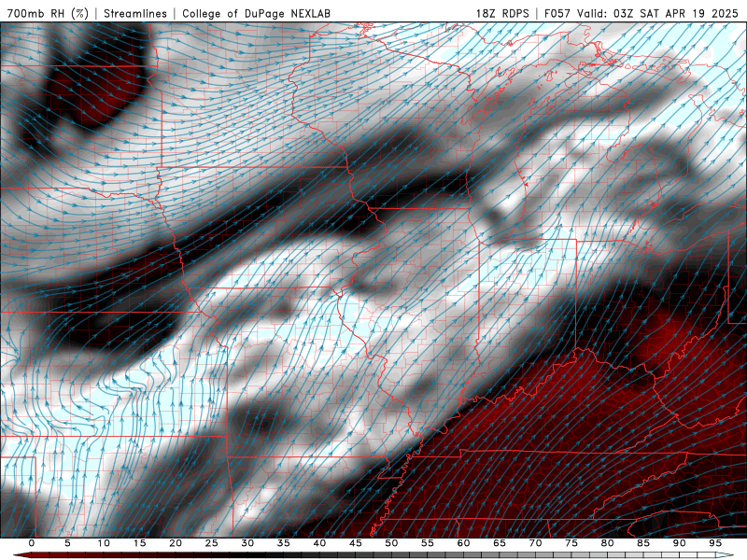Viewport: 747px width, 560px height.
Task: Click the "Valid: 03Z SAT APR 19 2025" text
Action: tap(657, 13)
